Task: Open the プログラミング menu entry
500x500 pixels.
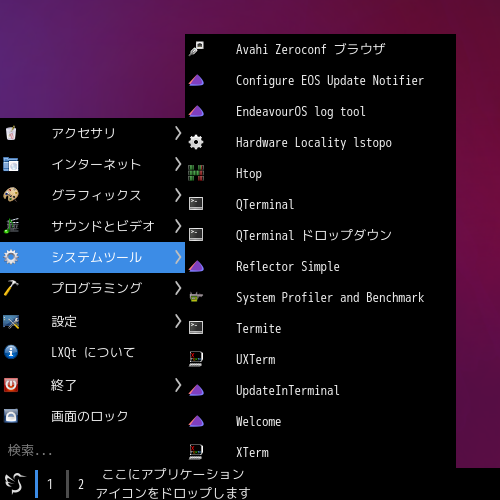Action: tap(92, 288)
